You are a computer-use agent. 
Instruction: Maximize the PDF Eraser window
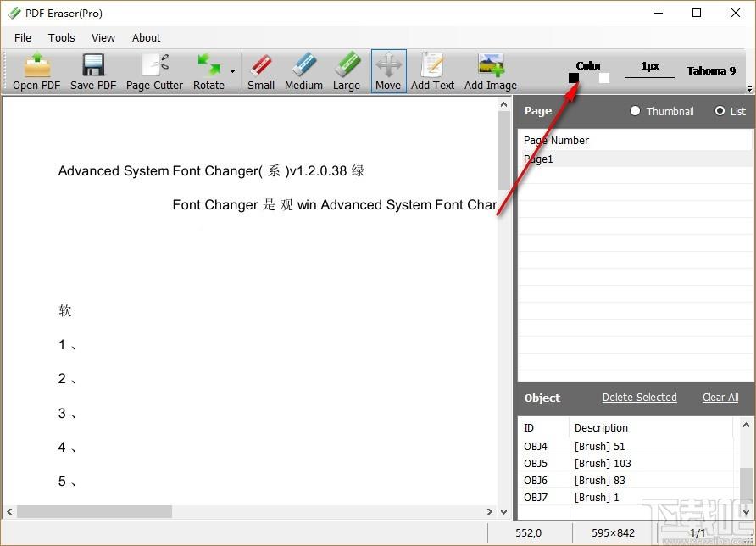coord(697,13)
